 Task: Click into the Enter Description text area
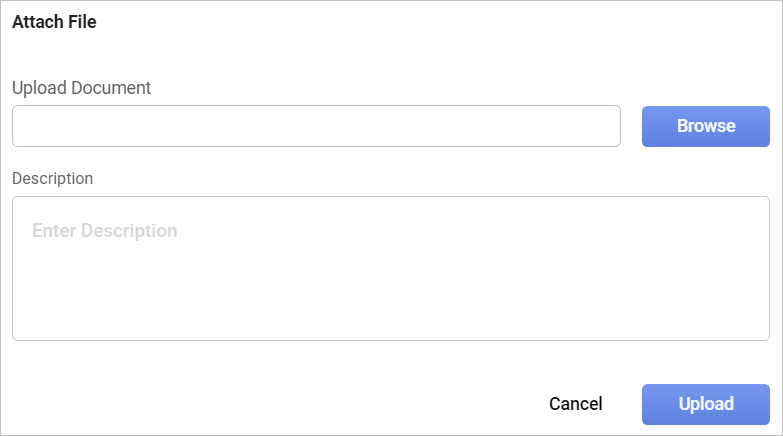pyautogui.click(x=390, y=268)
